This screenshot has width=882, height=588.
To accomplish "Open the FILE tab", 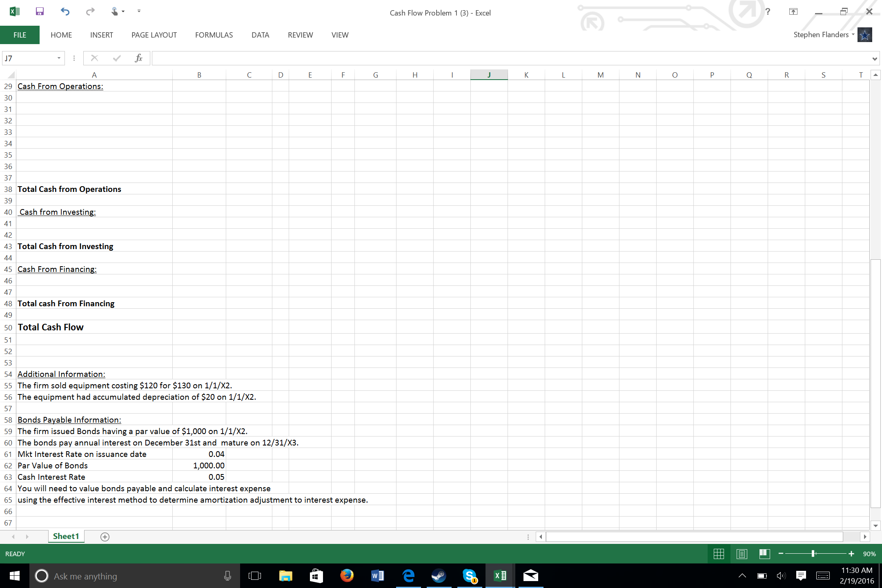I will click(20, 35).
